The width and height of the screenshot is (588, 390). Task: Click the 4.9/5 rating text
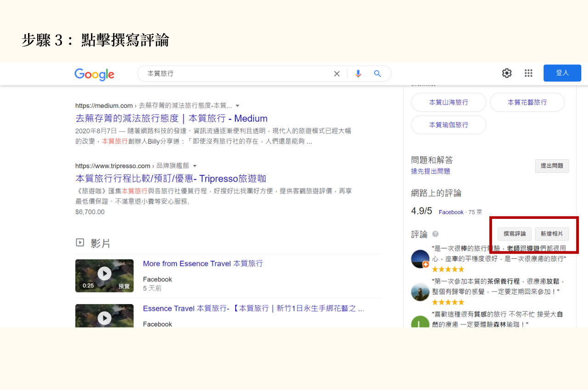click(x=422, y=211)
